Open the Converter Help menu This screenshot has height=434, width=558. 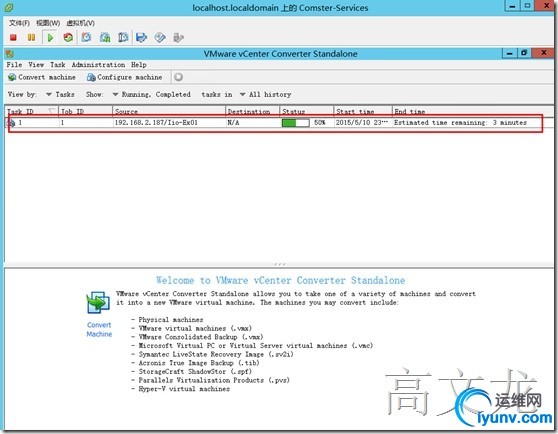coord(139,64)
